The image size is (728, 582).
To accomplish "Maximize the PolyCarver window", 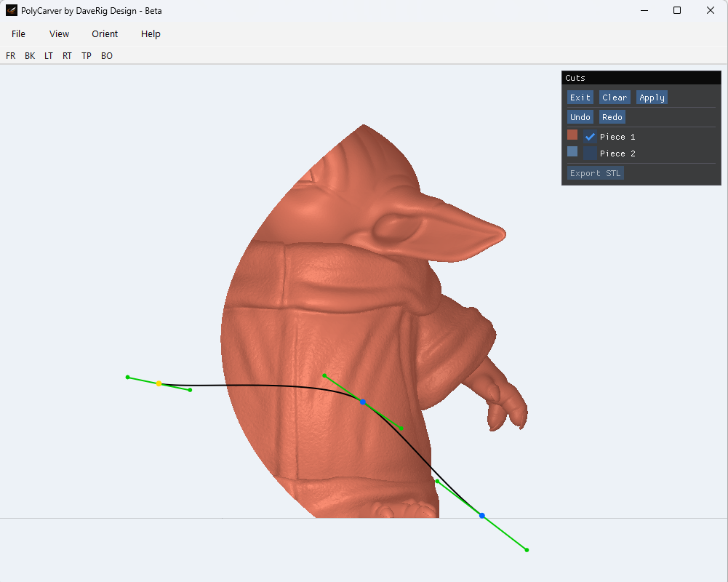I will [677, 10].
